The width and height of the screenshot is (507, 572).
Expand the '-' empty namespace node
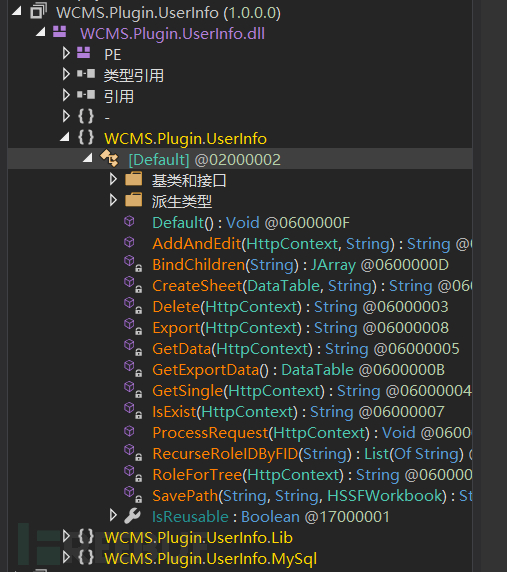[66, 116]
